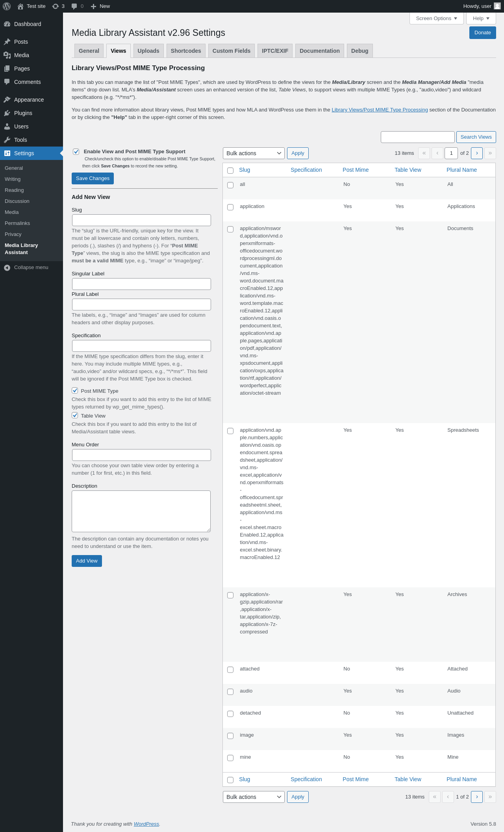The height and width of the screenshot is (832, 504).
Task: Click the Users person icon
Action: (x=7, y=126)
